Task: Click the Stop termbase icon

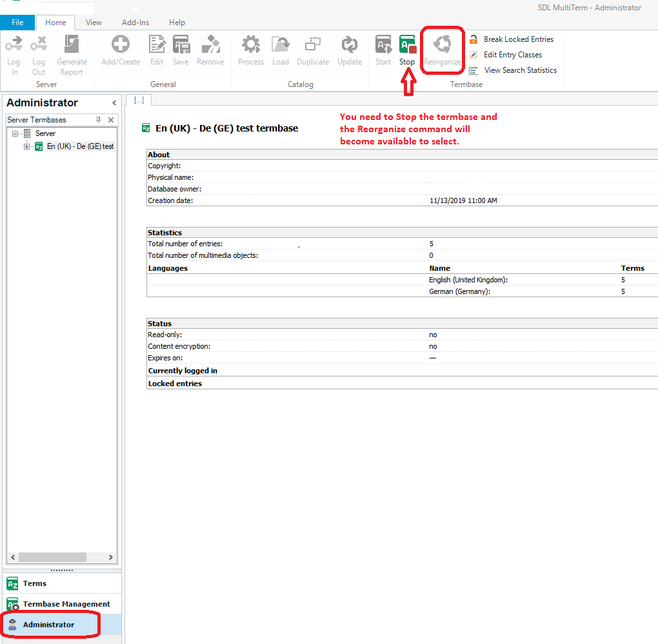Action: [407, 46]
